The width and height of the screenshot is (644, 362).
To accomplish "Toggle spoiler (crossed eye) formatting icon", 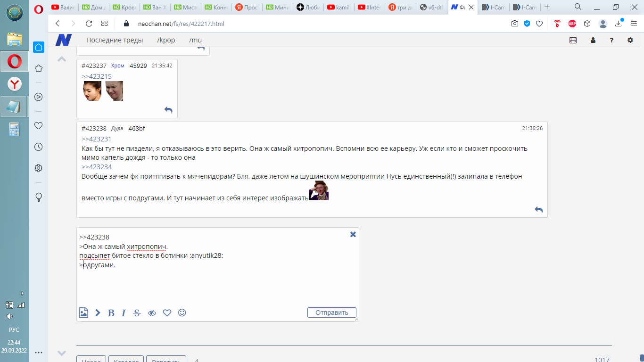I will pos(152,313).
